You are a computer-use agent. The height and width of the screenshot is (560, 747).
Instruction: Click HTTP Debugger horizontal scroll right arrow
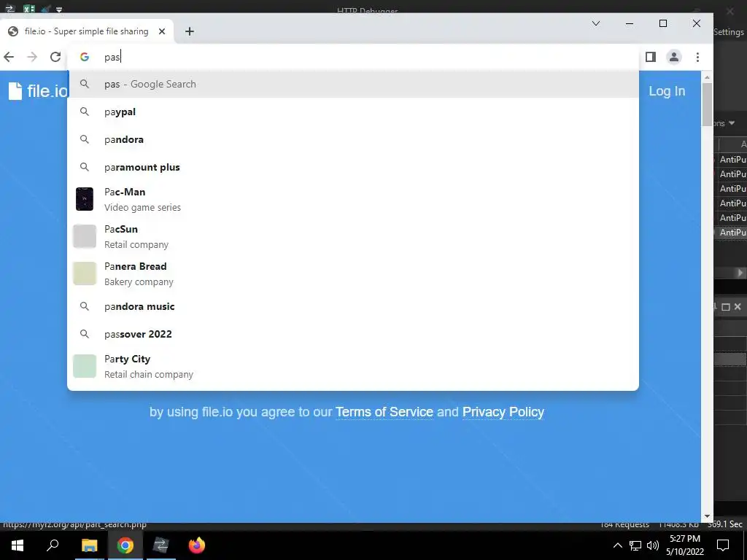(740, 273)
